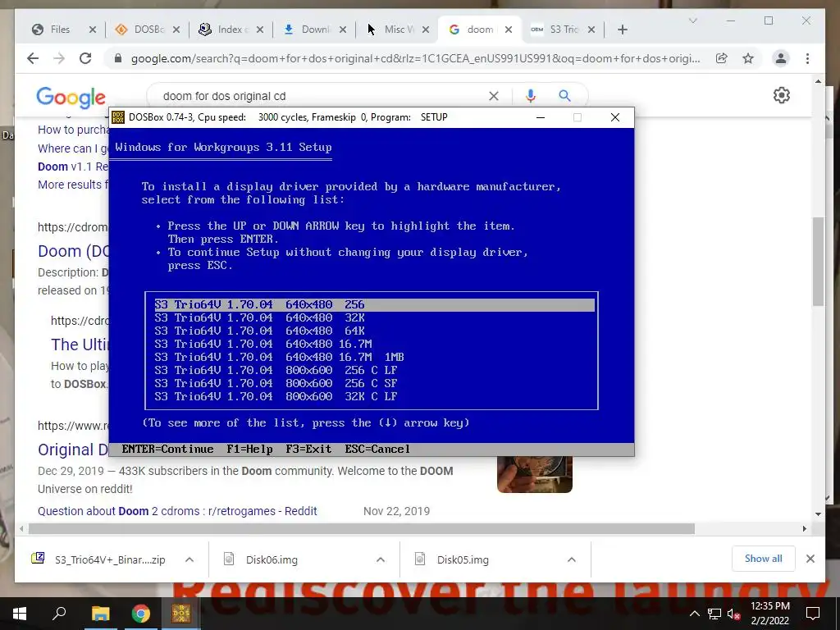
Task: Select S3 Trio64V 640x480 256 driver
Action: [x=374, y=305]
